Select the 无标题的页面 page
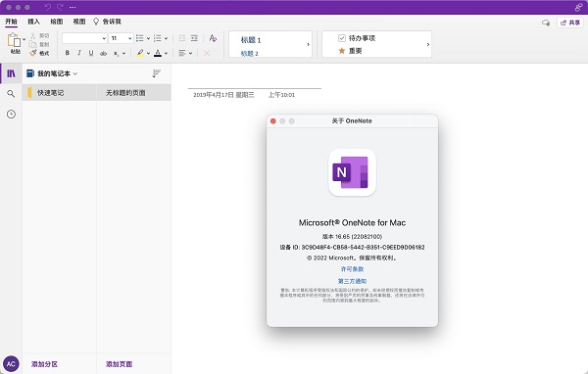 (134, 93)
